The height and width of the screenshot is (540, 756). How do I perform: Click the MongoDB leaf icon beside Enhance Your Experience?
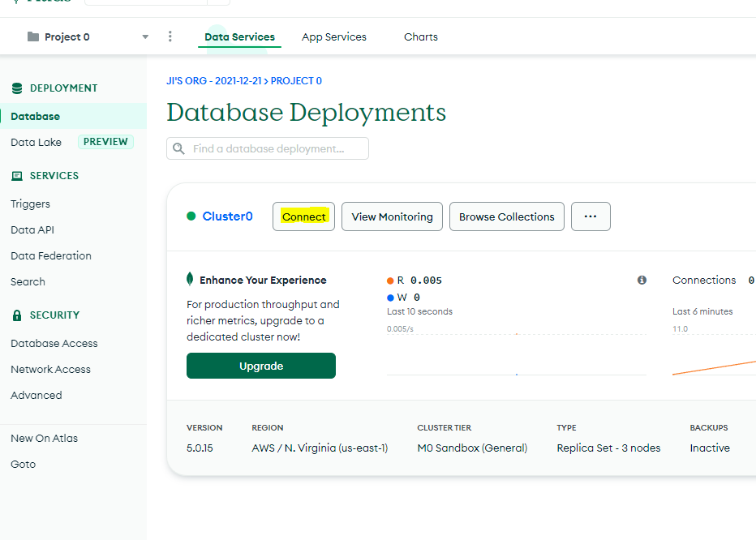coord(190,279)
